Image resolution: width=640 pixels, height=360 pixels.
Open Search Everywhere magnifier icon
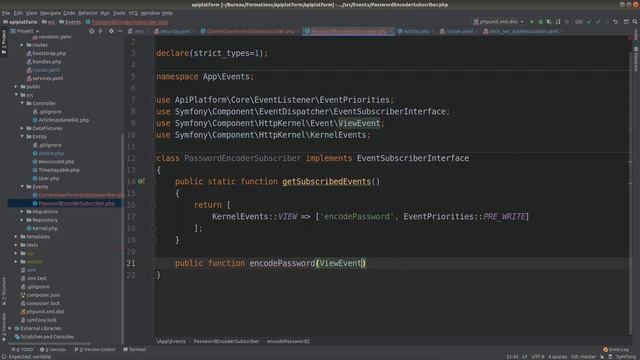pyautogui.click(x=635, y=22)
